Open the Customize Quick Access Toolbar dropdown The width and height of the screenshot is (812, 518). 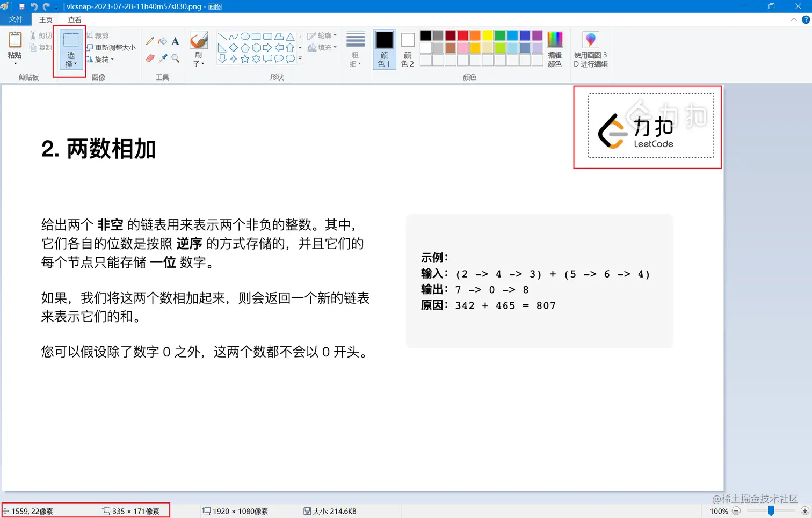click(x=56, y=7)
